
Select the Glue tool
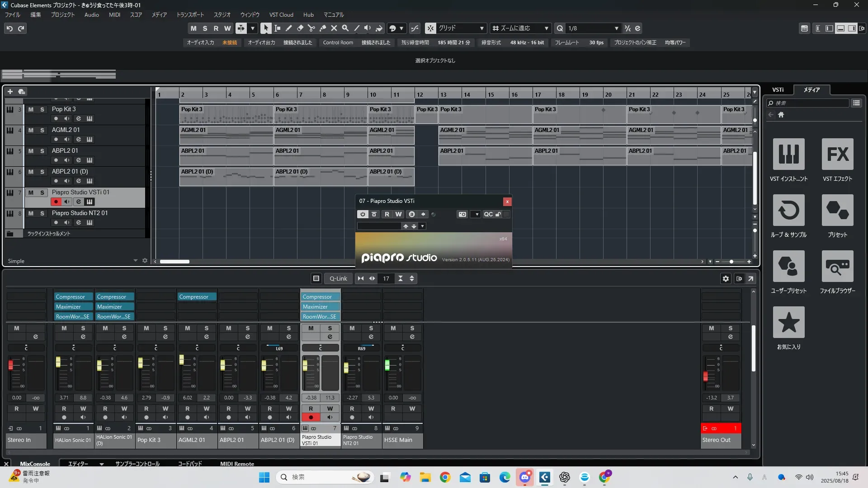(x=323, y=28)
